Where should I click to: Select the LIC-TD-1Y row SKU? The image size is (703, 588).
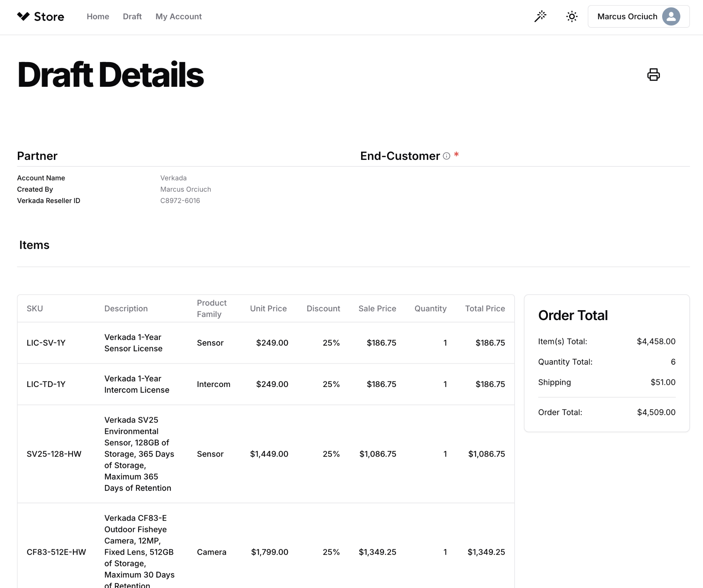(x=46, y=384)
